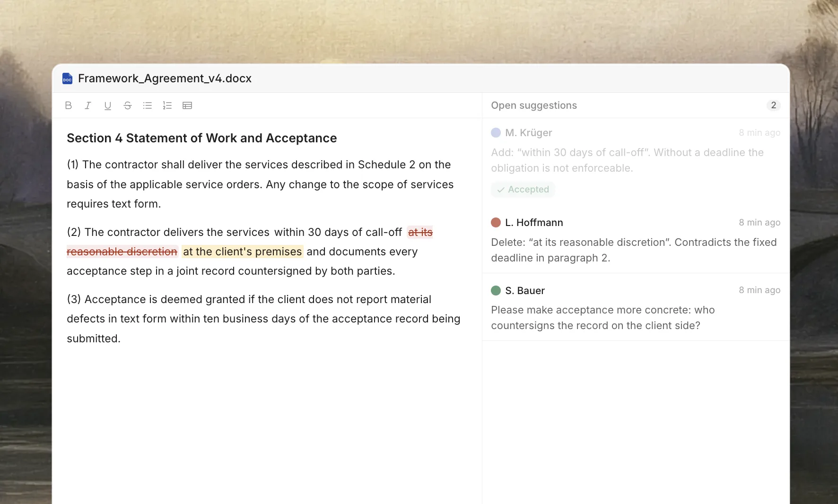Insert a numbered list
Viewport: 838px width, 504px height.
click(167, 105)
